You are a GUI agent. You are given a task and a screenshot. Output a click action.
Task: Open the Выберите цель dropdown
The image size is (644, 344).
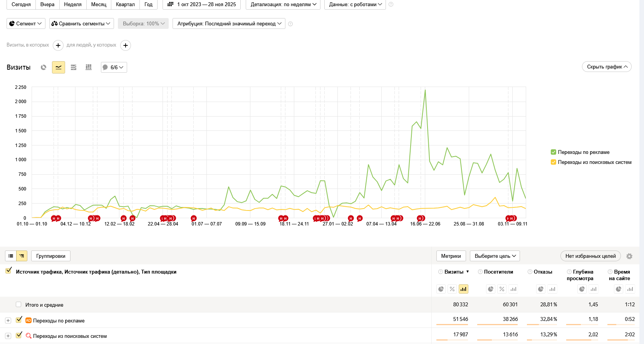point(495,256)
